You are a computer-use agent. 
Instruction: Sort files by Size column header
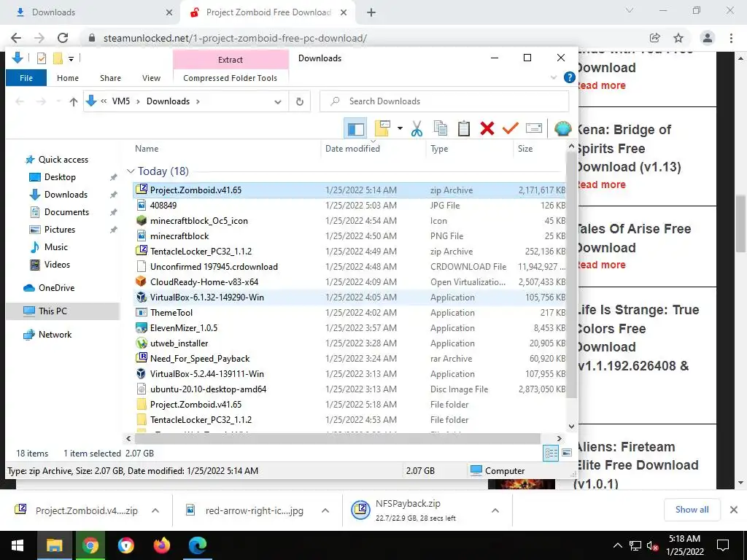coord(525,149)
